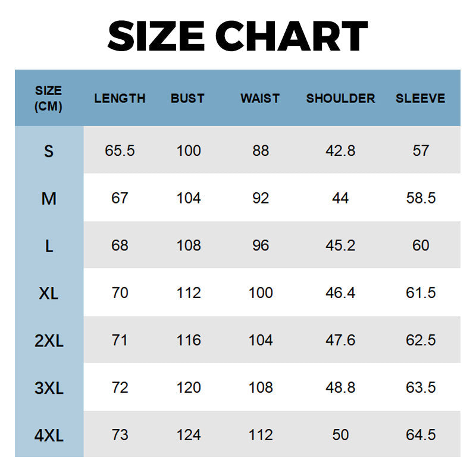Screen dimensions: 476x476
Task: Click the SIZE (CM) header cell
Action: [48, 99]
